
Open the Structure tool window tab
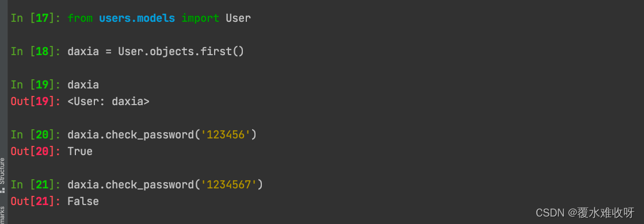(3, 171)
